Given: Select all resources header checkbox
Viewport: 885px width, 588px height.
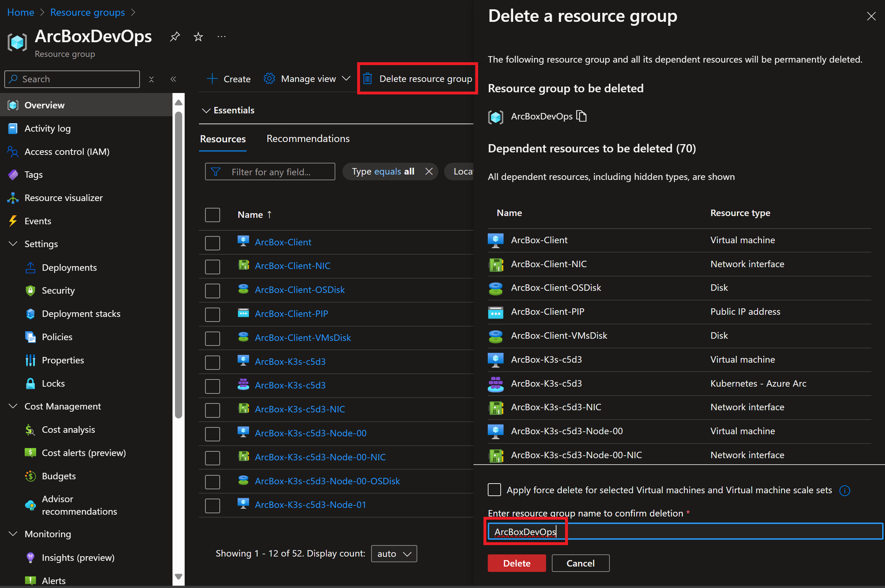Looking at the screenshot, I should [x=212, y=215].
